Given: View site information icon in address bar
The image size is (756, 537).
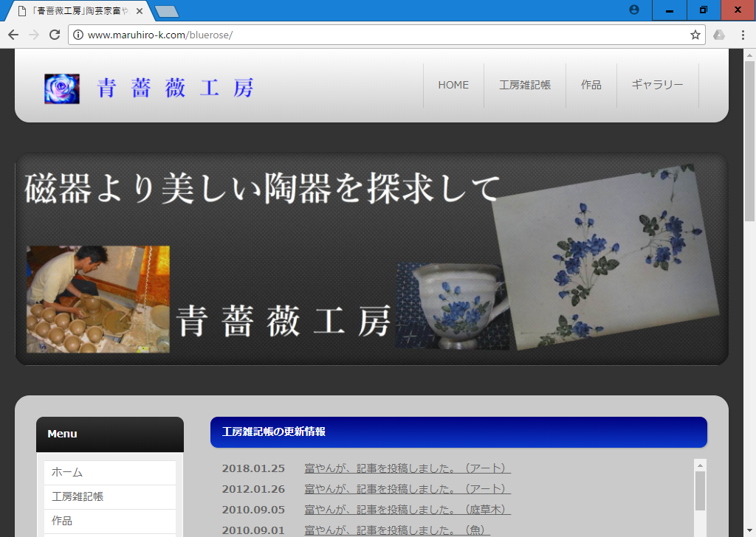Looking at the screenshot, I should click(x=78, y=35).
